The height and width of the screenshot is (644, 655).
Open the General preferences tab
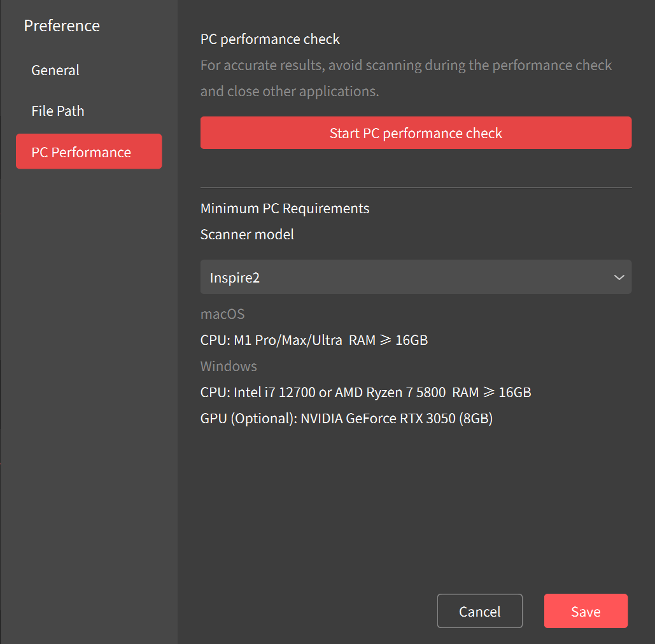point(55,70)
